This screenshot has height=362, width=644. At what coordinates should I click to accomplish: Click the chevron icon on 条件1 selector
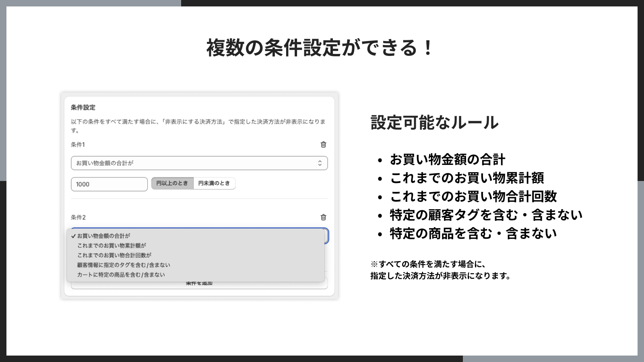pyautogui.click(x=320, y=163)
